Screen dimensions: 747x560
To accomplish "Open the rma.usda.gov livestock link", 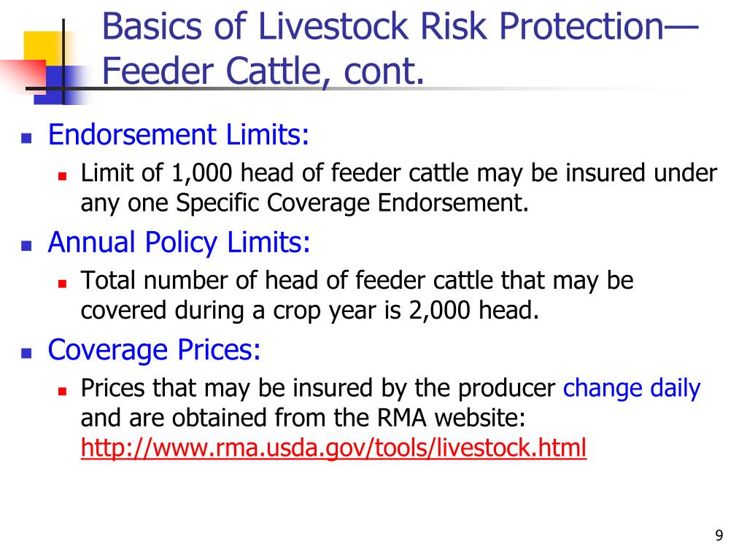I will [x=333, y=448].
